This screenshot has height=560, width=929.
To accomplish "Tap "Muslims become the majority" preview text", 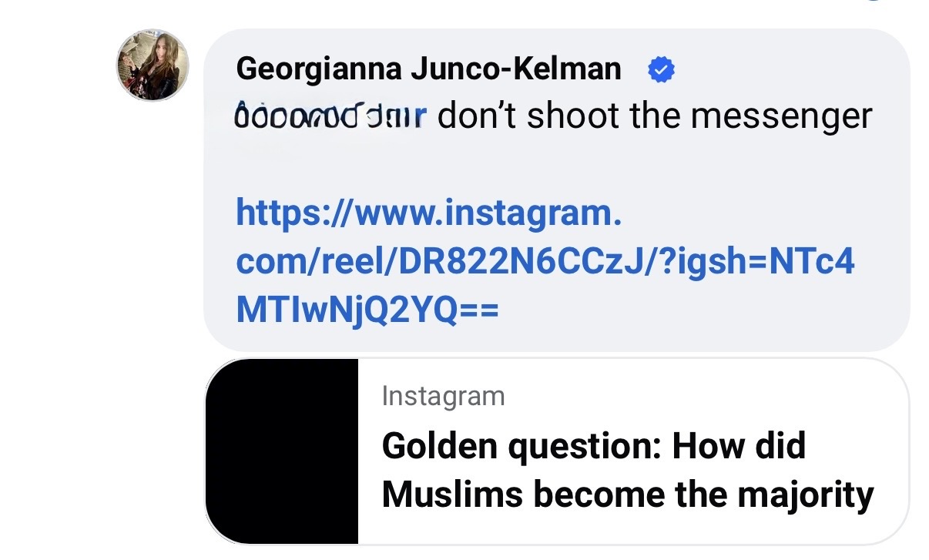I will 628,495.
